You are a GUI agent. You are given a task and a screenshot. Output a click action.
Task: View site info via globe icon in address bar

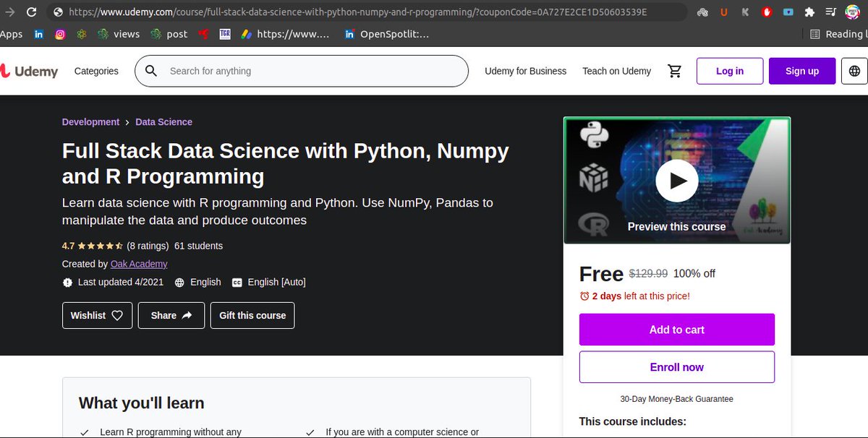point(57,12)
